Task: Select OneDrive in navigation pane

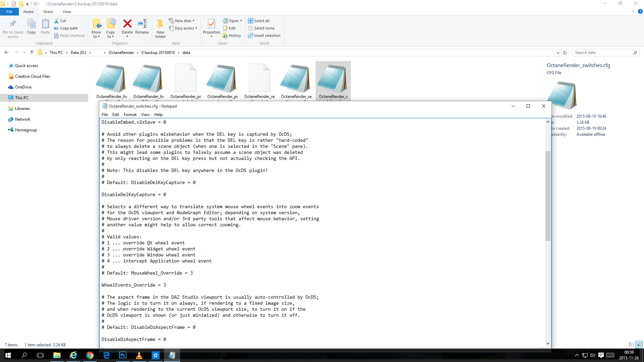Action: point(23,87)
